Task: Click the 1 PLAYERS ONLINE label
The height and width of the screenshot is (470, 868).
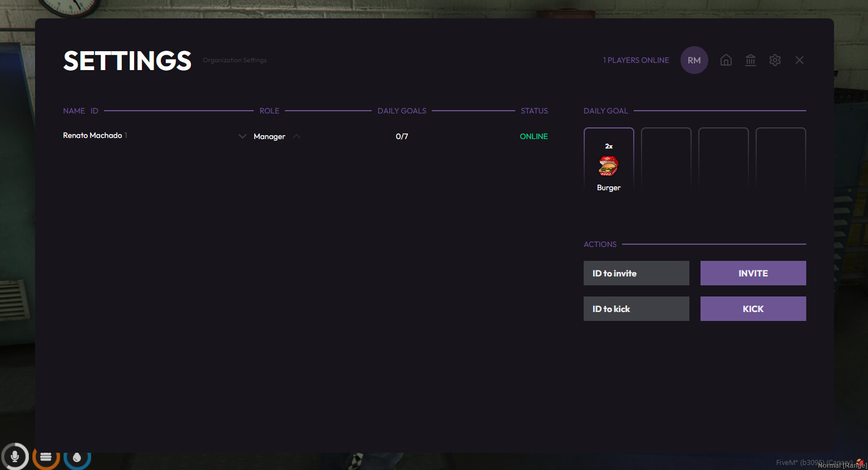Action: pos(636,60)
